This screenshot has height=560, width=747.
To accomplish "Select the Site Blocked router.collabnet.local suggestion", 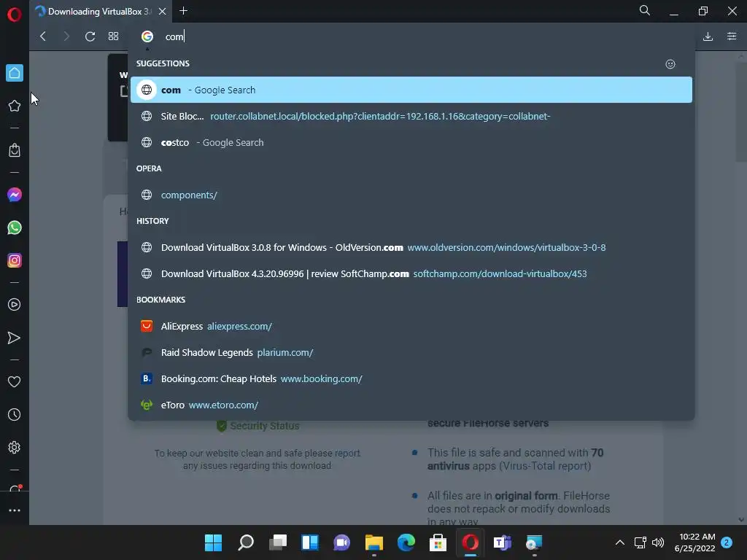I will point(411,116).
